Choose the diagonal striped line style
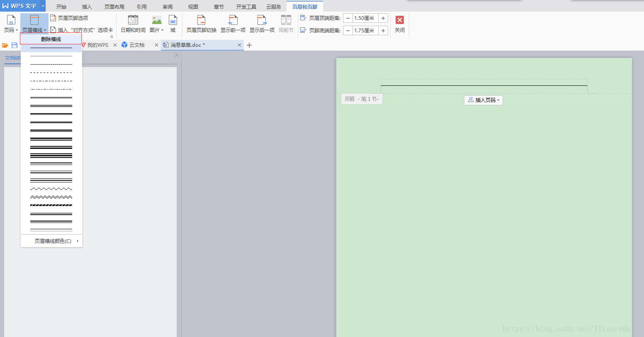Screen dimensions: 644x337 pyautogui.click(x=51, y=205)
